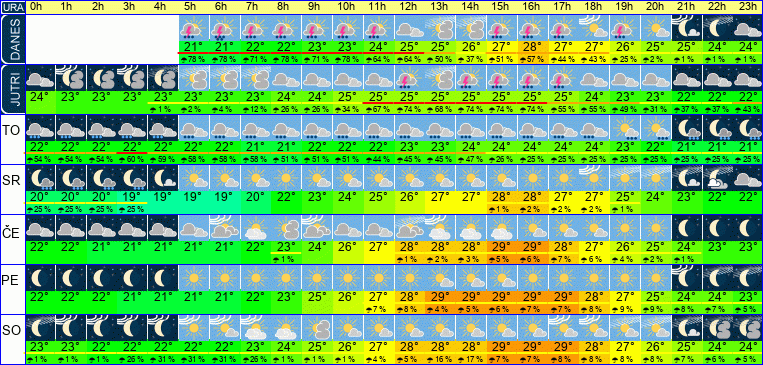
Task: Click the SR 19° temperature cell at 3h
Action: coord(132,197)
